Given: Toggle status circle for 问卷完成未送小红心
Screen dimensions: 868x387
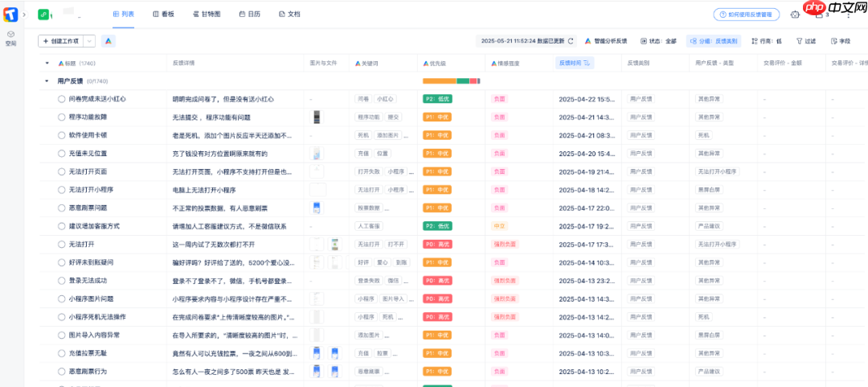Looking at the screenshot, I should click(62, 99).
